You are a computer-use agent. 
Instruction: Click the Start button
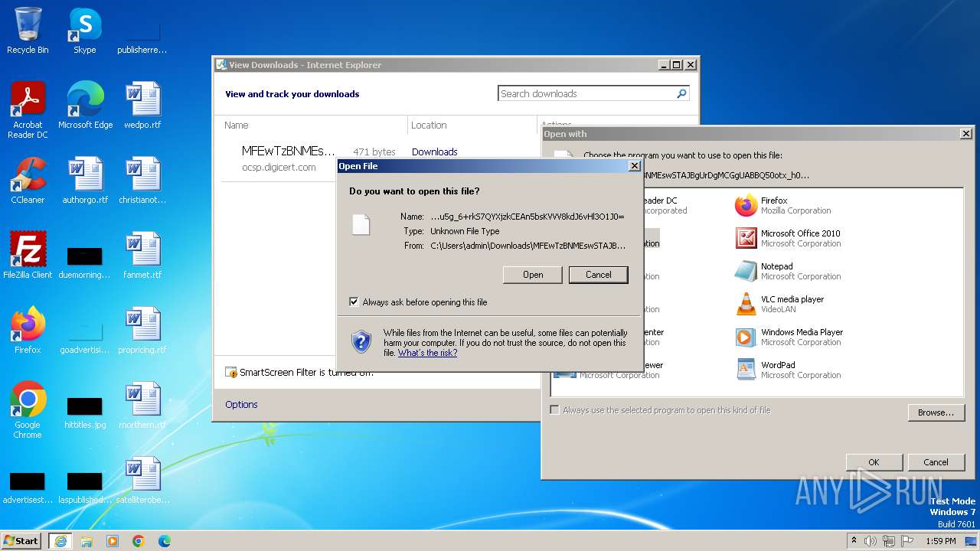pos(21,541)
